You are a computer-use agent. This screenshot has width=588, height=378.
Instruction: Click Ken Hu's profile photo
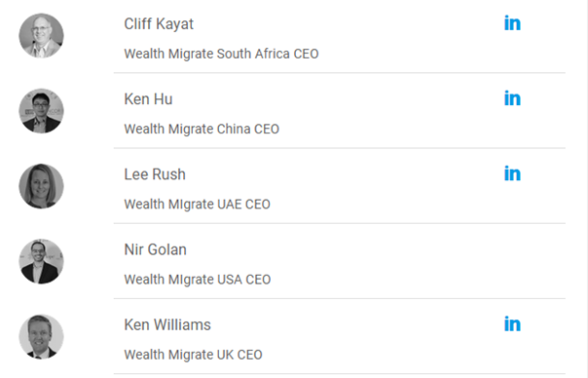[x=41, y=111]
